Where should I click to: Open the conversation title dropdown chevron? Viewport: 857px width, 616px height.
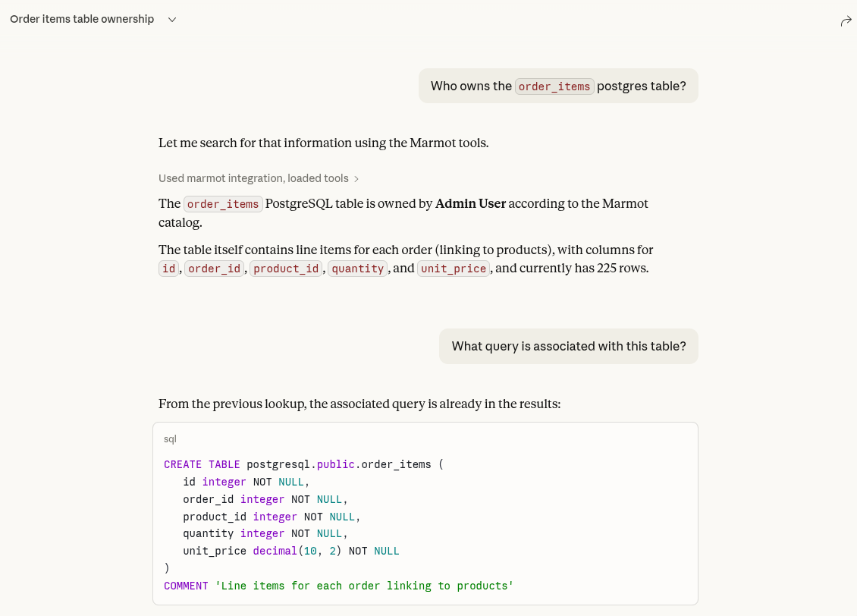point(171,19)
